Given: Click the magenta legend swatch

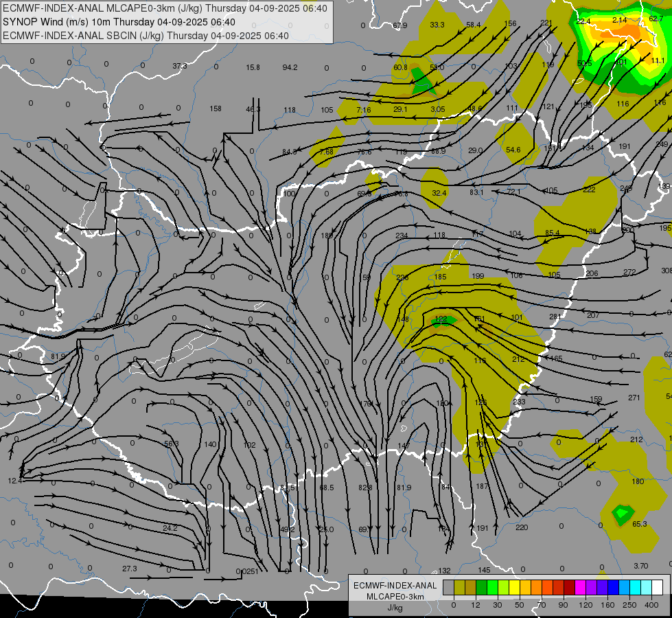Looking at the screenshot, I should pyautogui.click(x=581, y=588).
